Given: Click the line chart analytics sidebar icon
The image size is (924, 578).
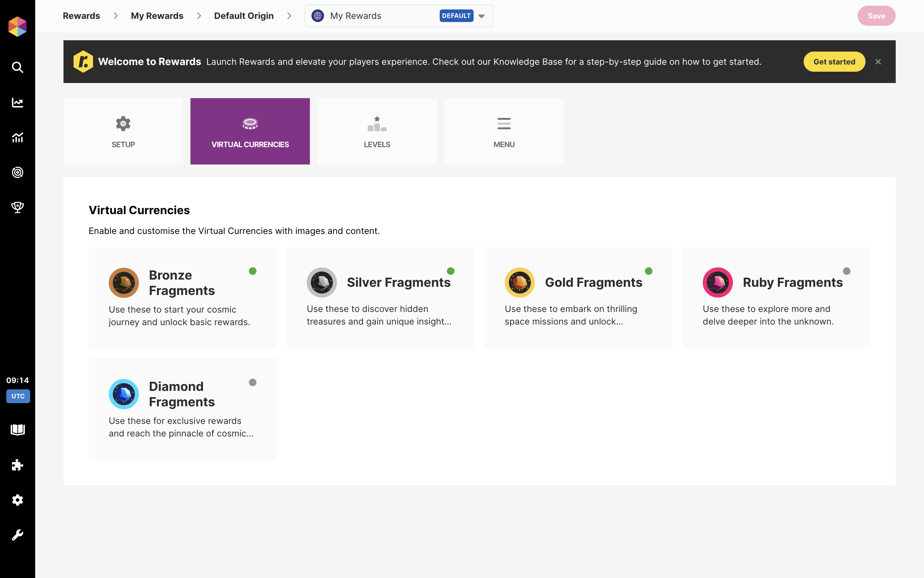Looking at the screenshot, I should [x=18, y=103].
